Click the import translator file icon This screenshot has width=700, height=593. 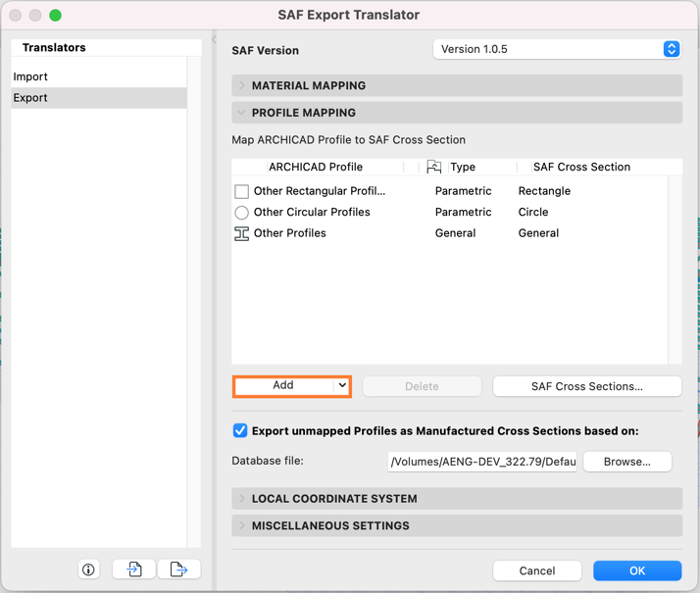[134, 569]
